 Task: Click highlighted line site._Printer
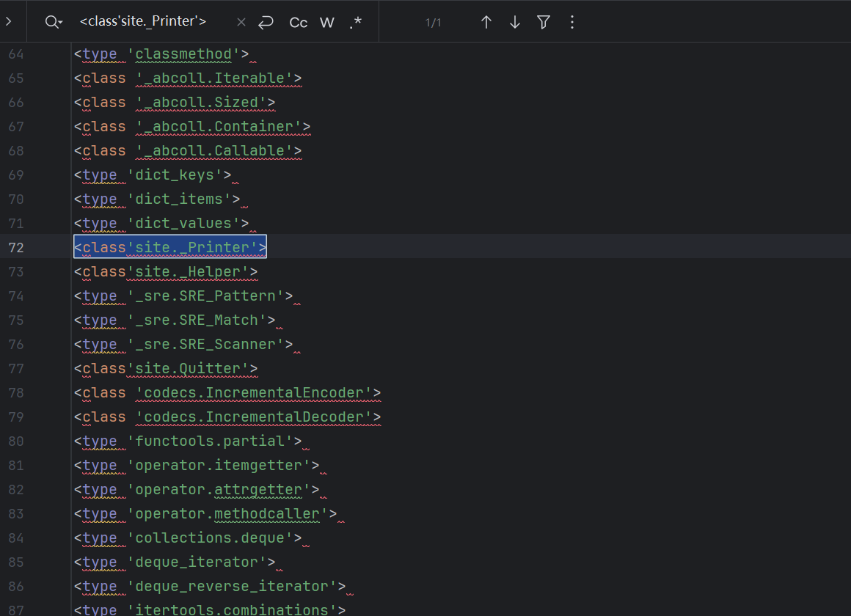170,247
